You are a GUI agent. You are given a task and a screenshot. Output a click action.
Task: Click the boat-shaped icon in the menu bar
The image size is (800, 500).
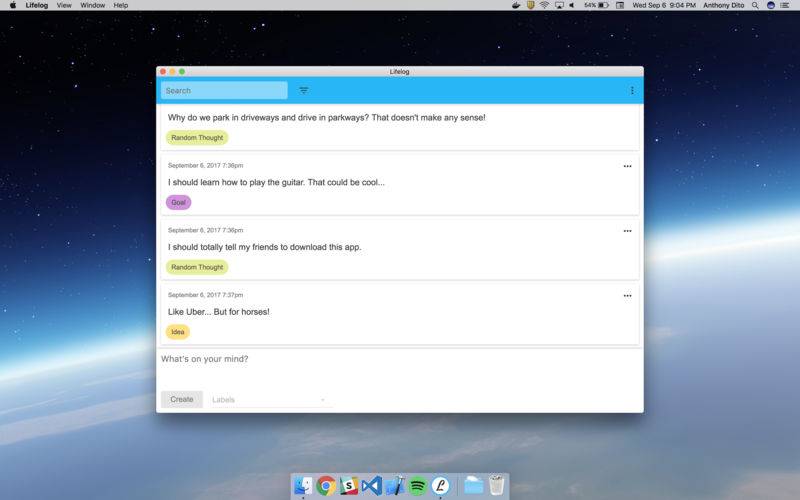point(516,5)
